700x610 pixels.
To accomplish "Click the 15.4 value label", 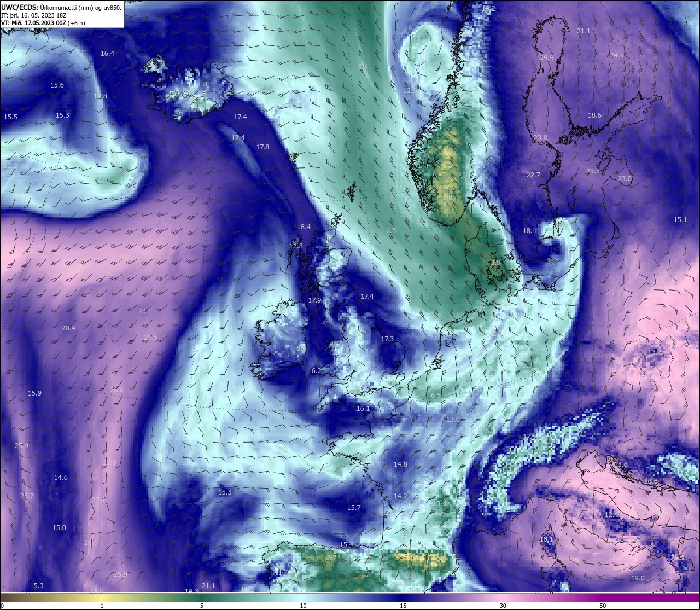I will pos(346,545).
